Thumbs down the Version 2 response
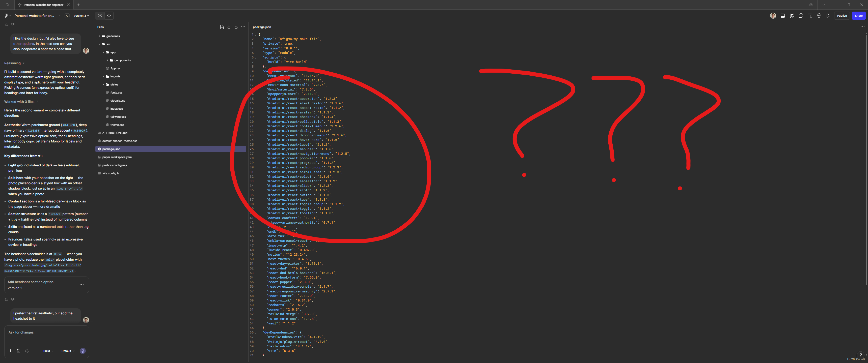Image resolution: width=868 pixels, height=363 pixels. pyautogui.click(x=13, y=299)
